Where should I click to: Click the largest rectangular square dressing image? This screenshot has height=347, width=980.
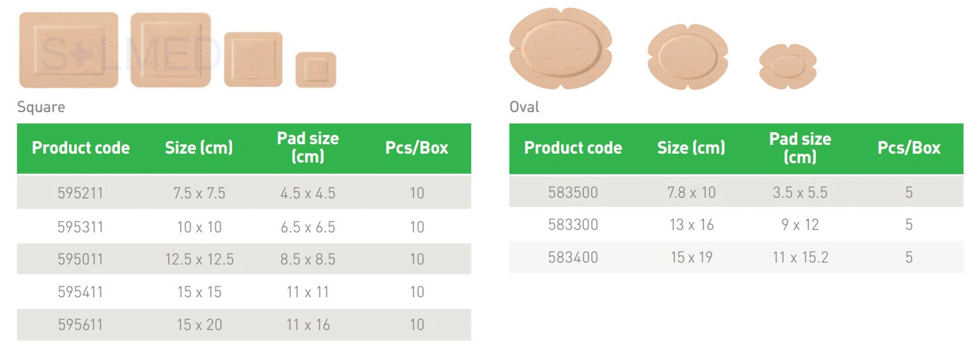pyautogui.click(x=68, y=50)
